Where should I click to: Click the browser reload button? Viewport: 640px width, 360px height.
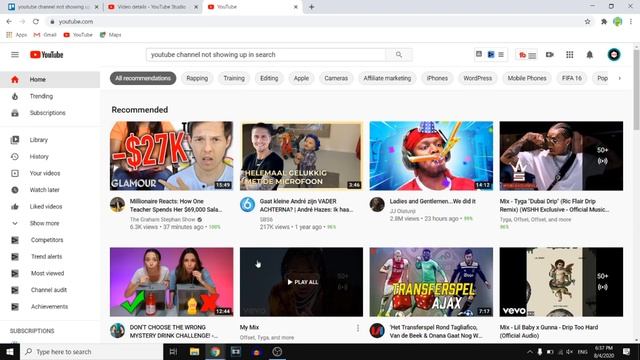[x=36, y=22]
